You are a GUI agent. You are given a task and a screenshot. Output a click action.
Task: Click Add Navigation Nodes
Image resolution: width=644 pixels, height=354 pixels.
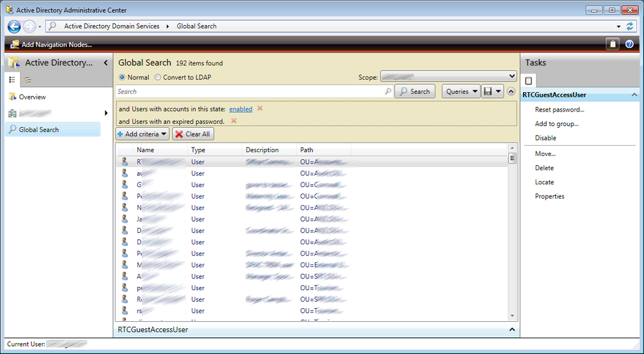51,44
